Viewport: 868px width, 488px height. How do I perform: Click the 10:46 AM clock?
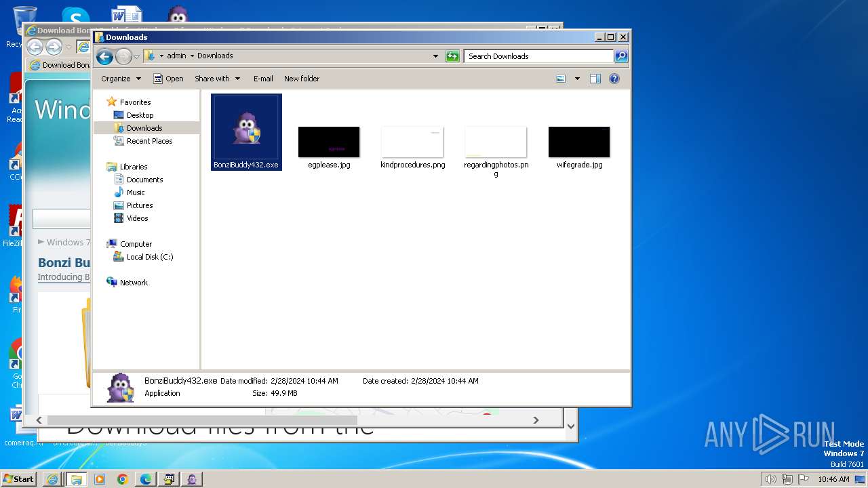[x=833, y=479]
